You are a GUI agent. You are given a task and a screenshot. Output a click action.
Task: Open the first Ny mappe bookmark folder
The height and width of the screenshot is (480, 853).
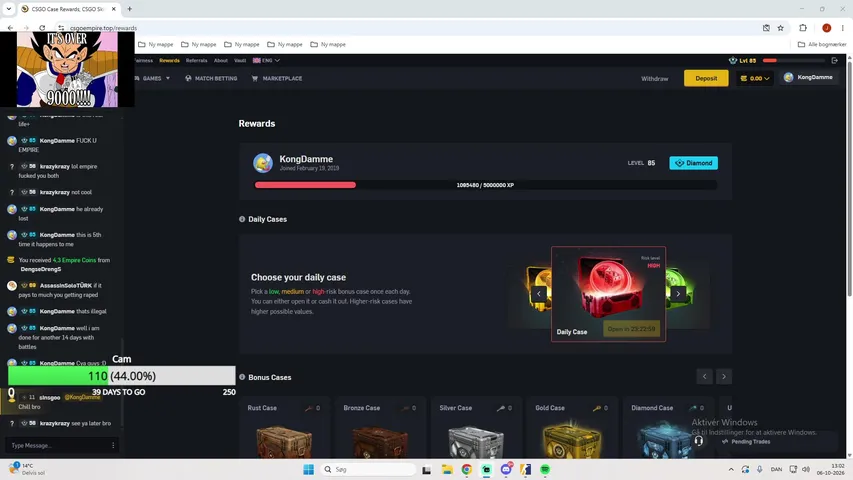click(x=156, y=44)
